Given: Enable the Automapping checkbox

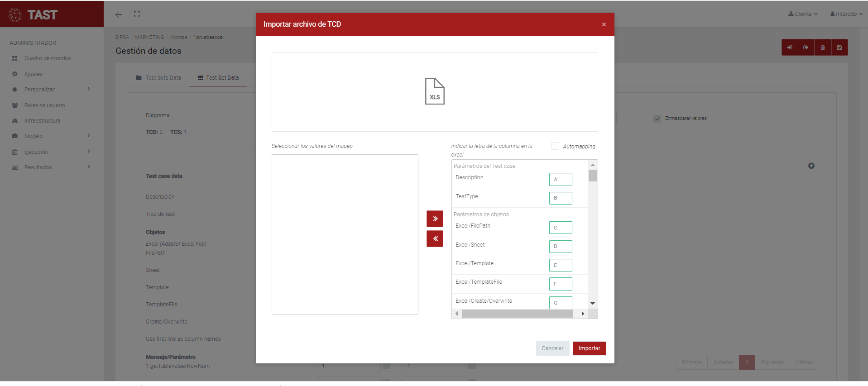Looking at the screenshot, I should pyautogui.click(x=555, y=146).
